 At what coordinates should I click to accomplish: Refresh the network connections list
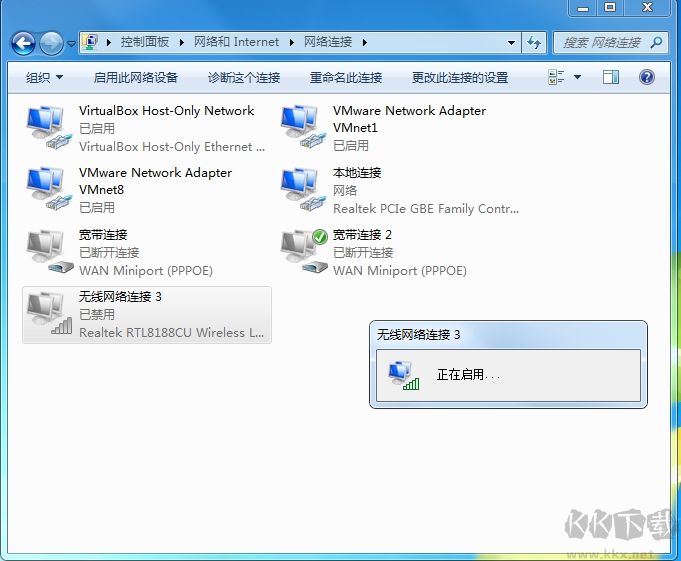[x=534, y=43]
